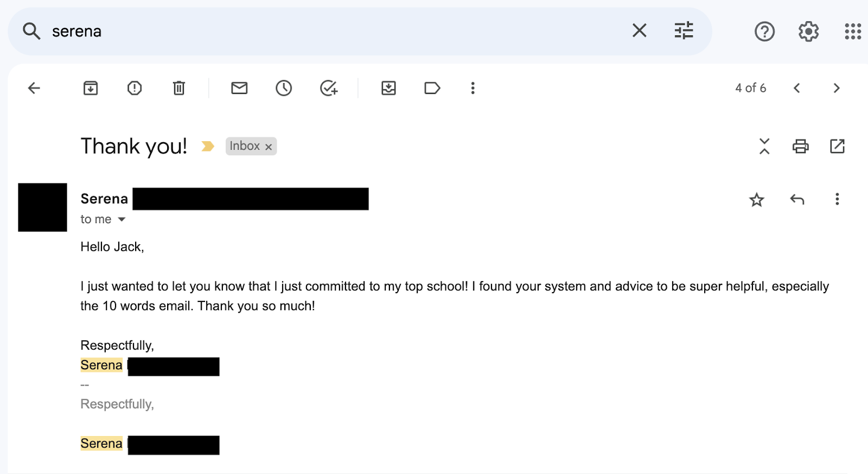Show advanced search options
868x474 pixels.
(x=684, y=31)
